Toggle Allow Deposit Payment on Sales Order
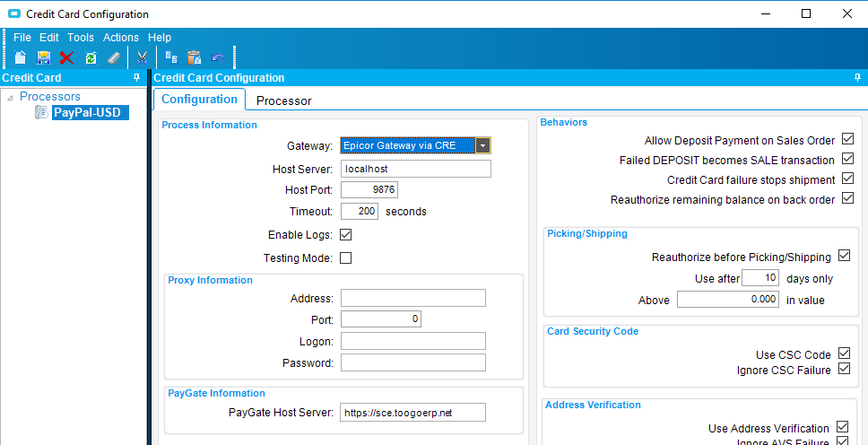 pos(847,138)
